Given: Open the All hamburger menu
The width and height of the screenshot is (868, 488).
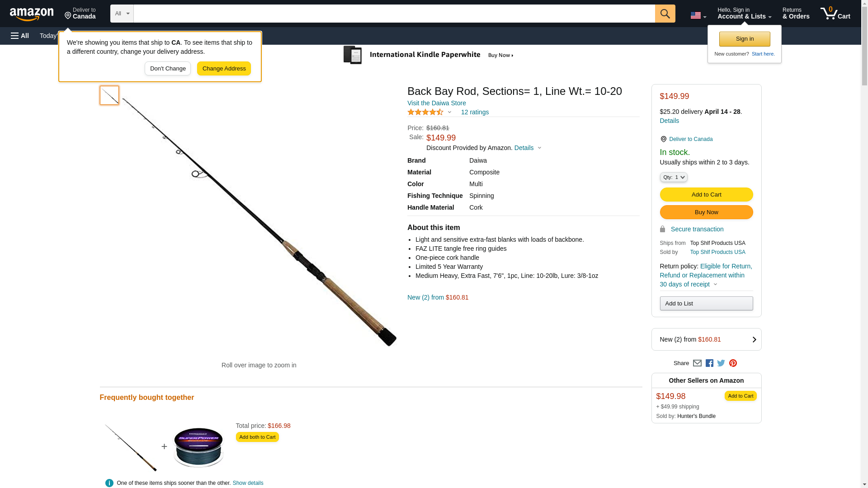Looking at the screenshot, I should [x=20, y=36].
